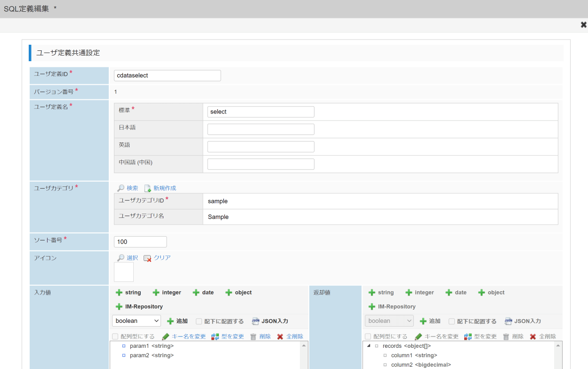Open the boolean type dropdown in 入力値
This screenshot has height=369, width=588.
pos(137,321)
